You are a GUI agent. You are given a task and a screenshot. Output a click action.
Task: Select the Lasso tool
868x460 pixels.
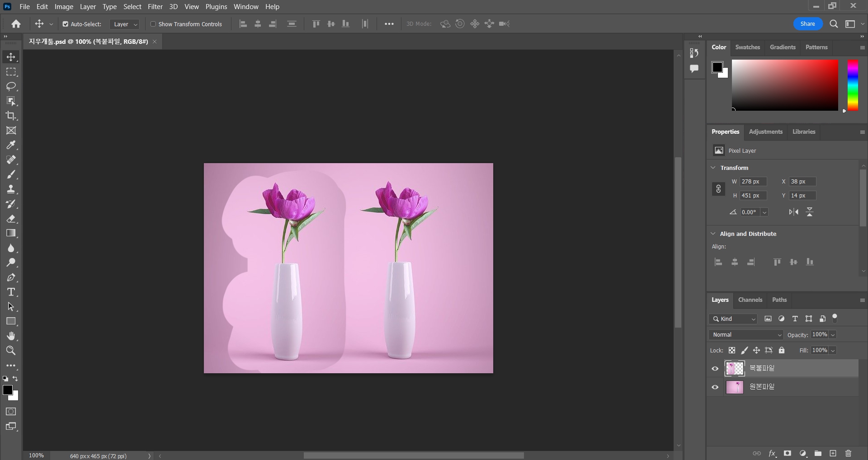pyautogui.click(x=11, y=86)
